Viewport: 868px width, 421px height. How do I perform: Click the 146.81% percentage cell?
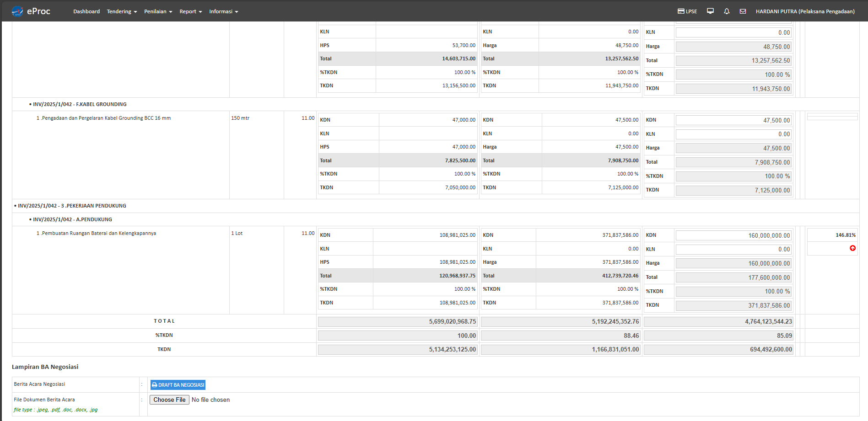click(832, 235)
